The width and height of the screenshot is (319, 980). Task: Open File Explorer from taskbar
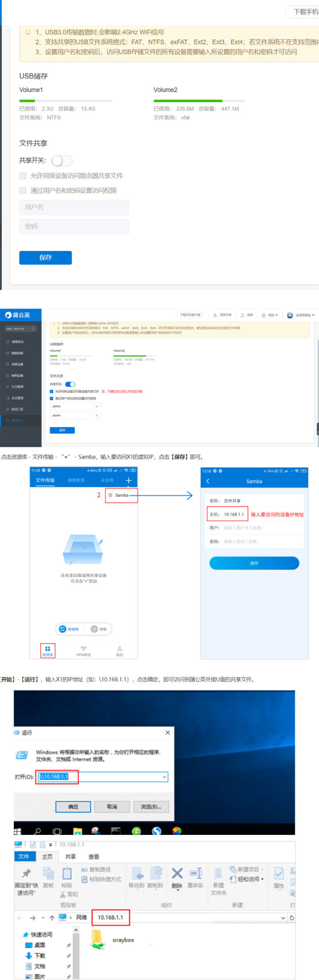point(78,831)
